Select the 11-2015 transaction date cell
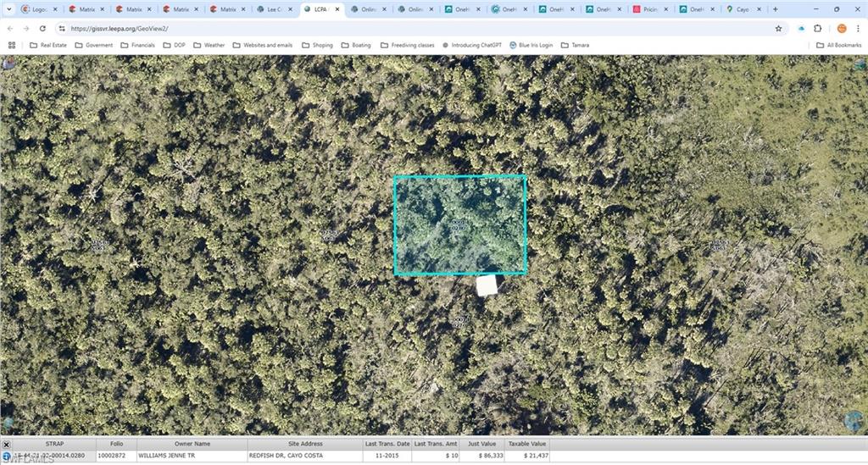 [387, 456]
